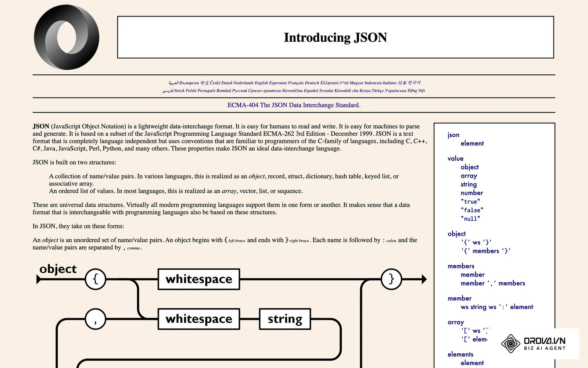Click the right brace circle in object diagram
Image resolution: width=588 pixels, height=368 pixels.
(x=391, y=279)
